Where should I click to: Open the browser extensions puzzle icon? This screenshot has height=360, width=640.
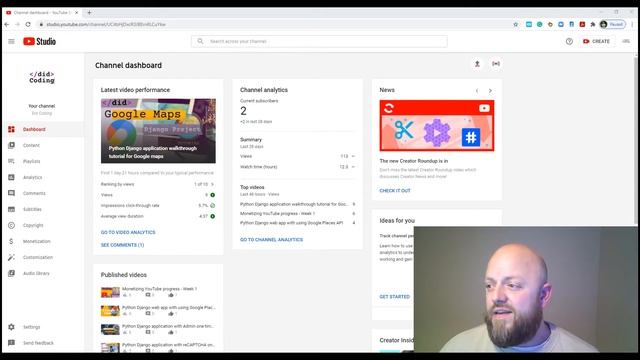[x=593, y=24]
